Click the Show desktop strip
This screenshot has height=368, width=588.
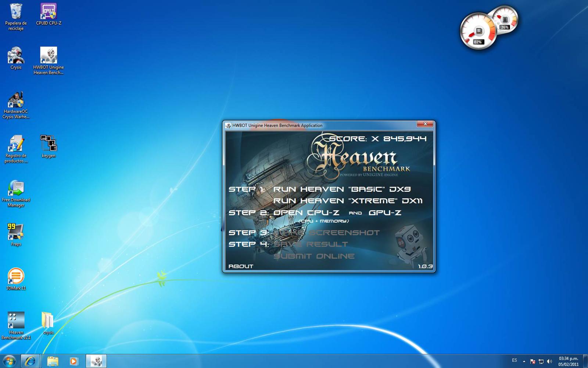pyautogui.click(x=585, y=361)
